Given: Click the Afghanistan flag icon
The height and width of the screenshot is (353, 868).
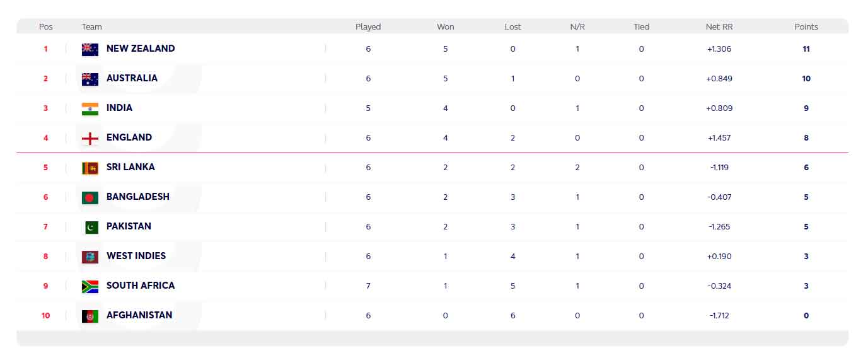Looking at the screenshot, I should pos(90,316).
